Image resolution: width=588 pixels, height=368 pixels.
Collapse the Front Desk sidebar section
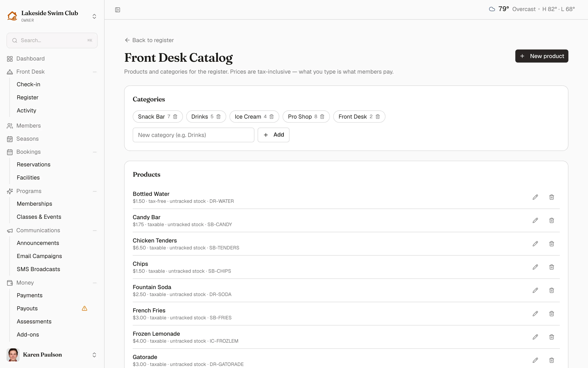pyautogui.click(x=95, y=72)
